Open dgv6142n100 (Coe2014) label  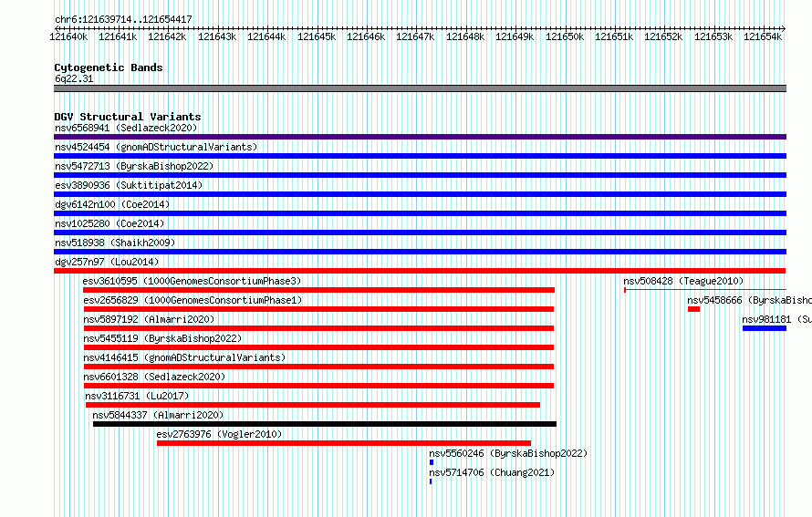112,204
